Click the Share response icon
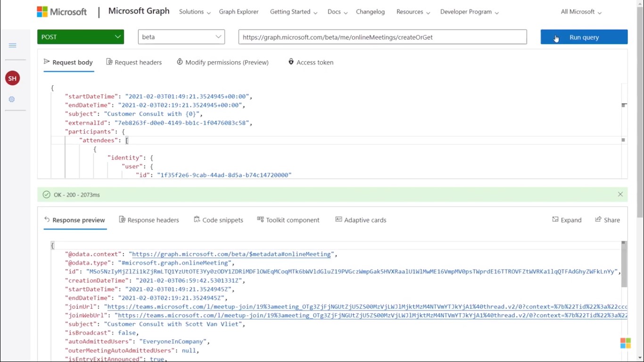Image resolution: width=644 pixels, height=362 pixels. point(598,220)
